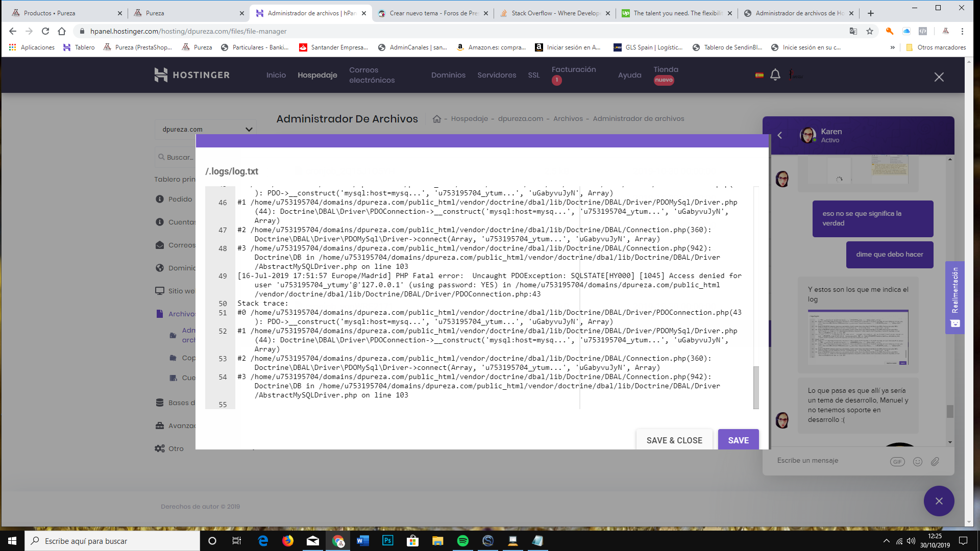Viewport: 980px width, 551px height.
Task: Open Spotify from the taskbar
Action: point(462,541)
